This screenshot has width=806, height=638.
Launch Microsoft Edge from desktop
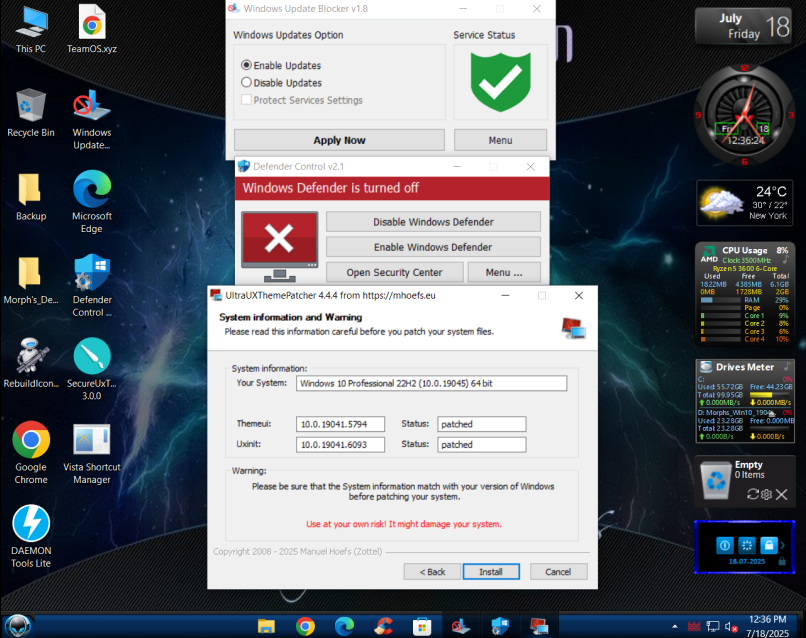(91, 202)
